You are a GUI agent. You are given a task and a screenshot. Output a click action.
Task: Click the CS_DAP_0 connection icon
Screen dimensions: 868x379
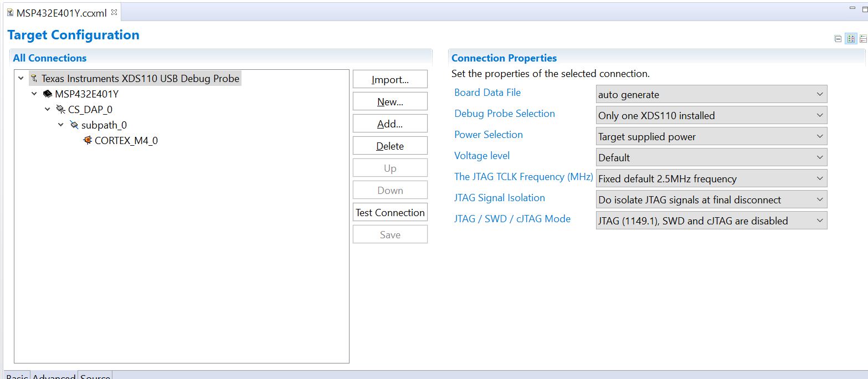(x=60, y=109)
